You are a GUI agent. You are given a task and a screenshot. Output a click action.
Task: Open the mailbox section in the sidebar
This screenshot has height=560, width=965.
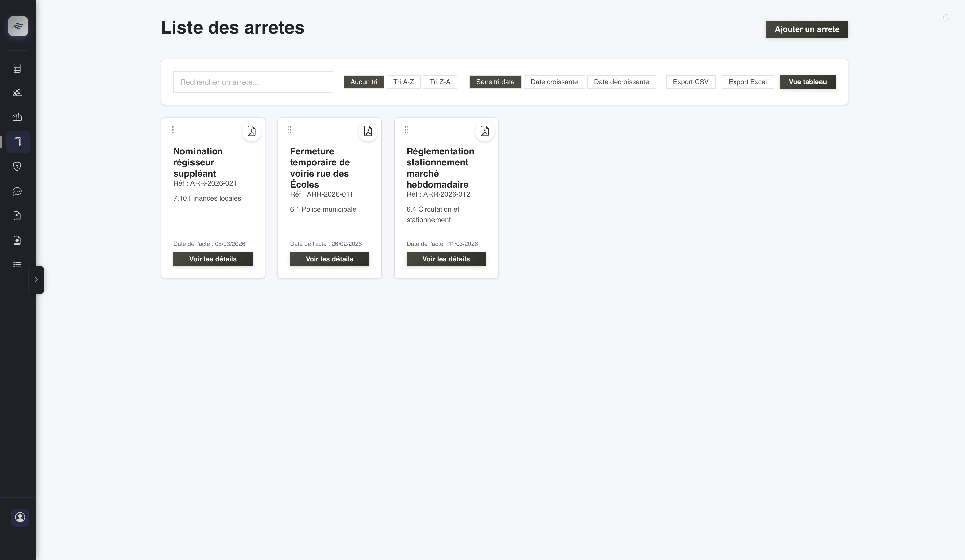(17, 117)
